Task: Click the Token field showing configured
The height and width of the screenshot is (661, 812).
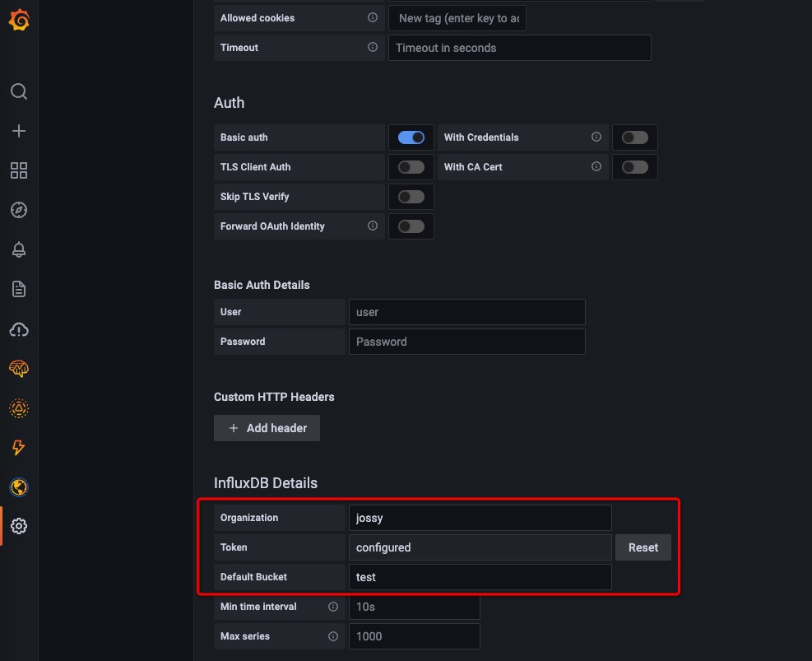Action: pyautogui.click(x=480, y=547)
